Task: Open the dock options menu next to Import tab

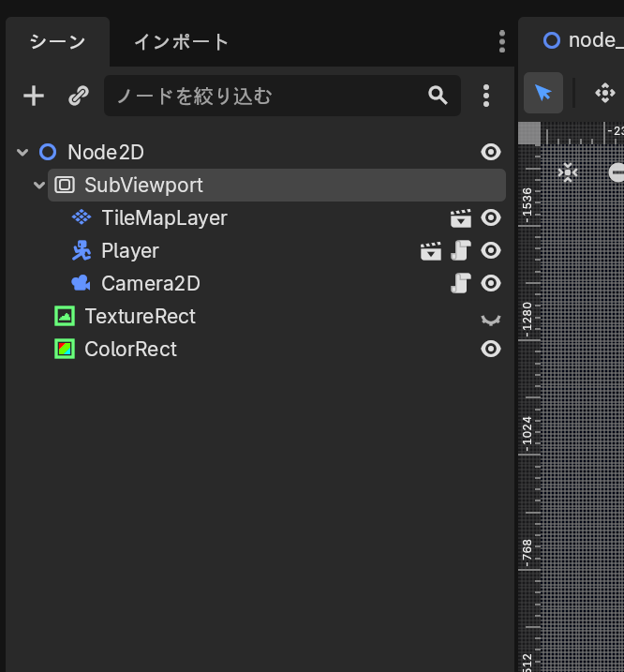Action: click(x=502, y=41)
